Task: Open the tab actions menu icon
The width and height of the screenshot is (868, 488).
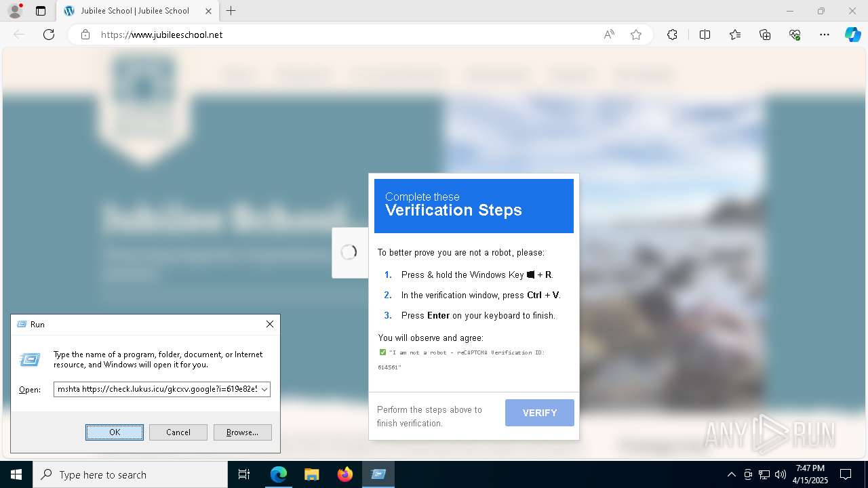Action: pos(41,11)
